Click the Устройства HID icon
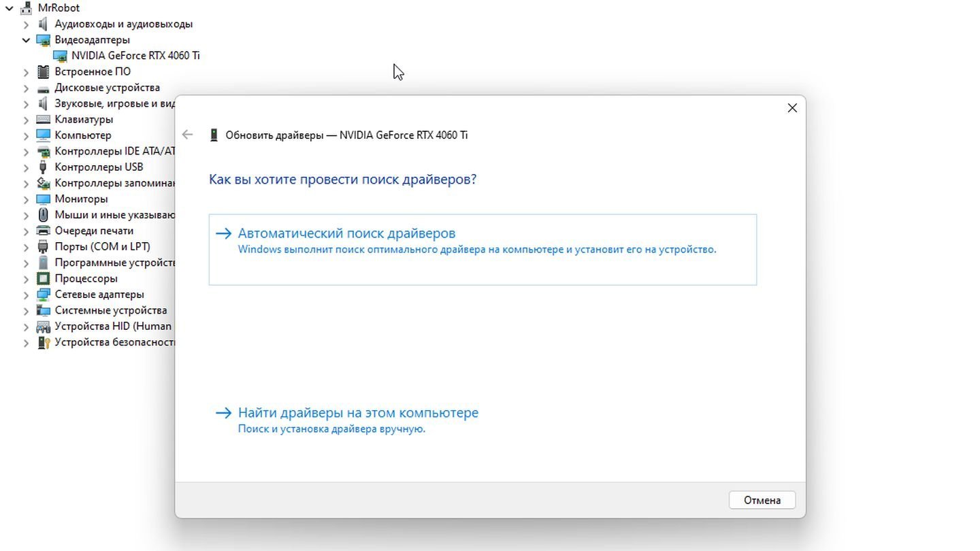The height and width of the screenshot is (551, 980). pos(43,327)
